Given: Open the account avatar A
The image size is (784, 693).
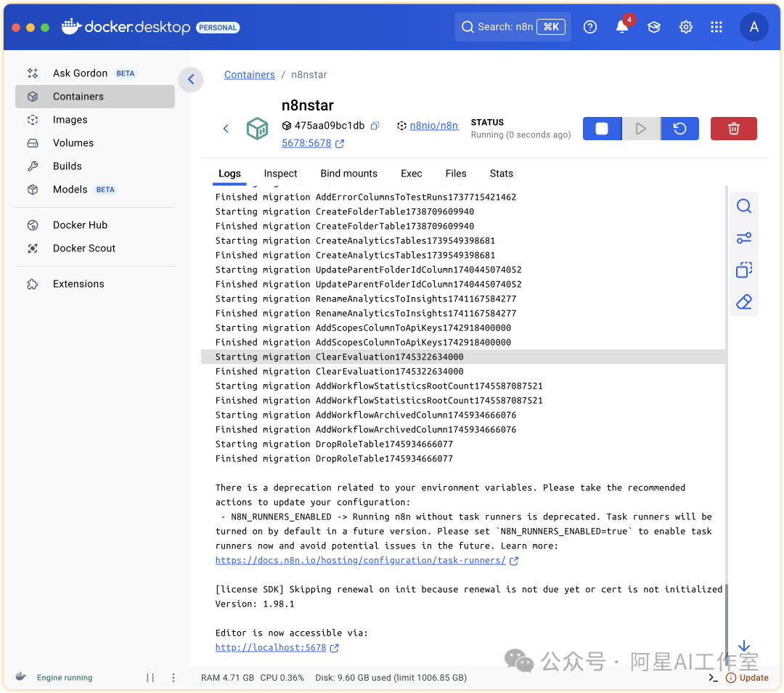Looking at the screenshot, I should click(754, 27).
